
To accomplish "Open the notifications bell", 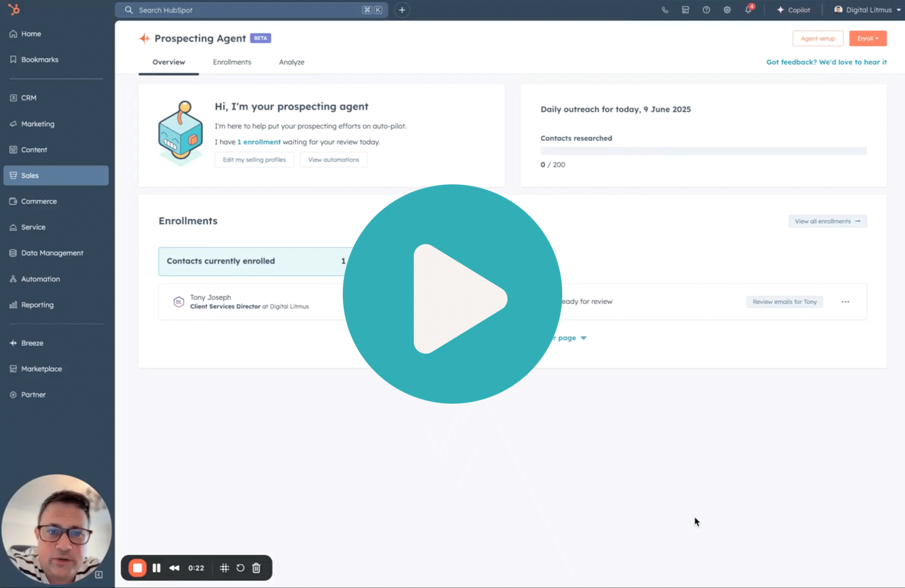I will pyautogui.click(x=748, y=9).
